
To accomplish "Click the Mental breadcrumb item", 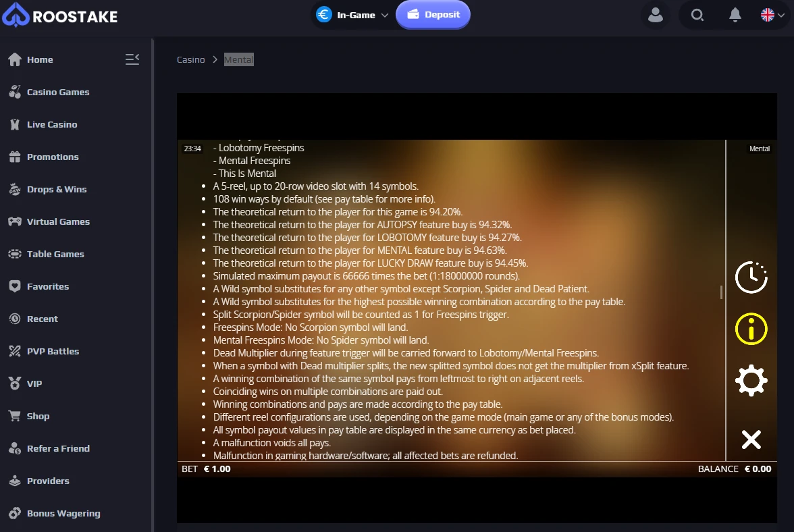I will coord(238,59).
